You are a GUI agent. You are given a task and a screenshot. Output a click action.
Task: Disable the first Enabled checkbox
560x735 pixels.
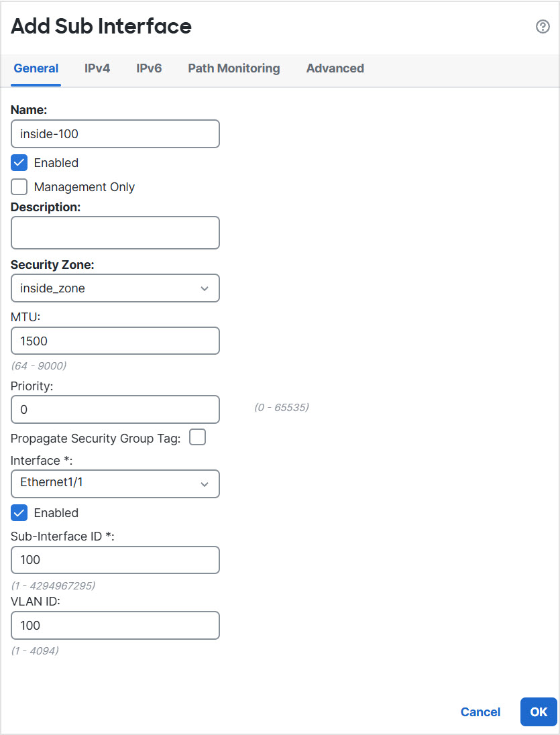(x=17, y=162)
